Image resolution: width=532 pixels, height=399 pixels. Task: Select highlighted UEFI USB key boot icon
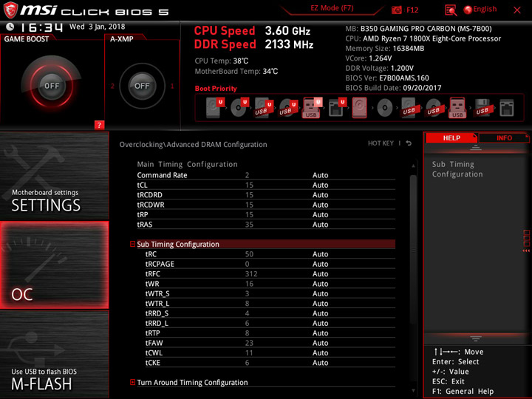(x=312, y=108)
